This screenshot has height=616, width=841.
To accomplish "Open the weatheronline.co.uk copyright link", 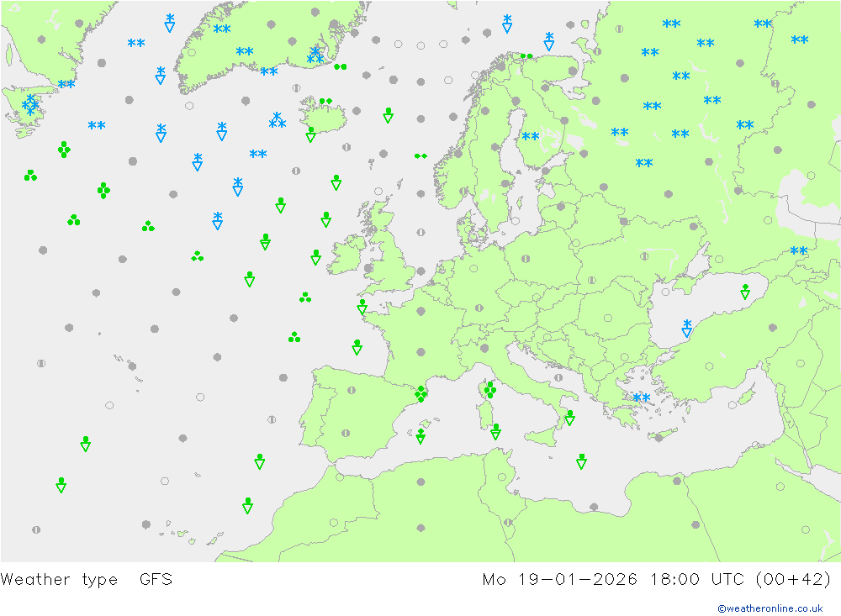I will click(x=770, y=608).
